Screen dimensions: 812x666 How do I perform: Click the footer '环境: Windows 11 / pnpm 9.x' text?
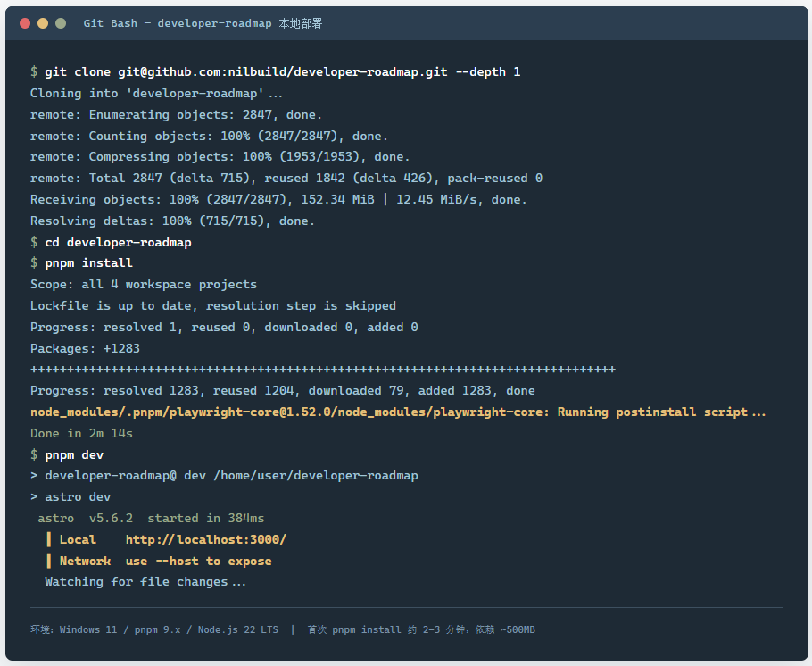pyautogui.click(x=154, y=629)
